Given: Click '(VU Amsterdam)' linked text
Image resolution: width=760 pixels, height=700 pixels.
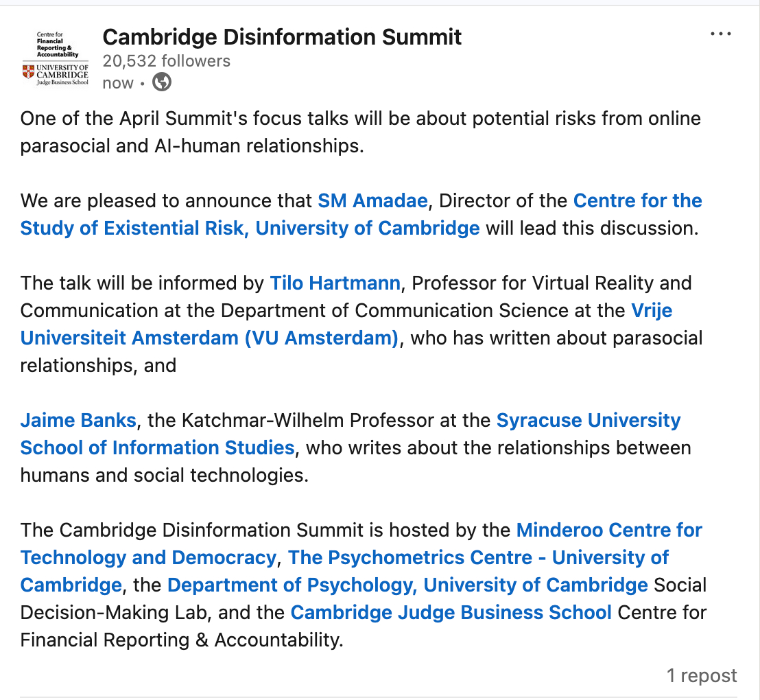Looking at the screenshot, I should (x=321, y=338).
